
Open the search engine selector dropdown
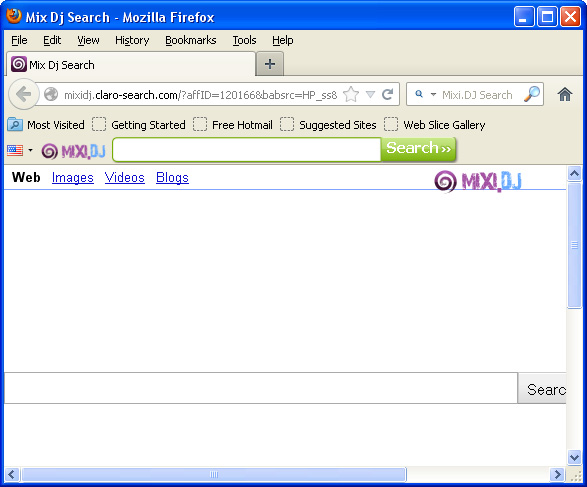[433, 94]
